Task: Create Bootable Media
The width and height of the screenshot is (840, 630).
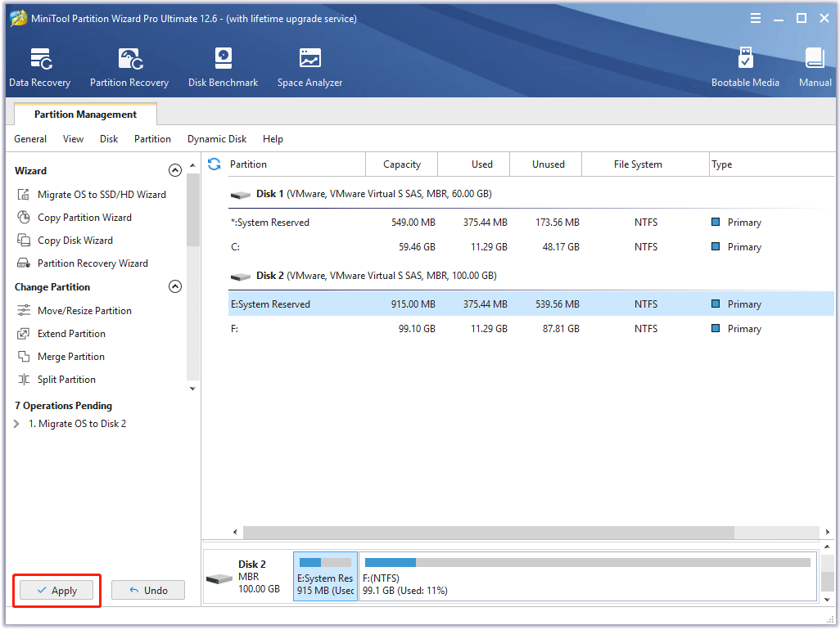Action: coord(745,67)
